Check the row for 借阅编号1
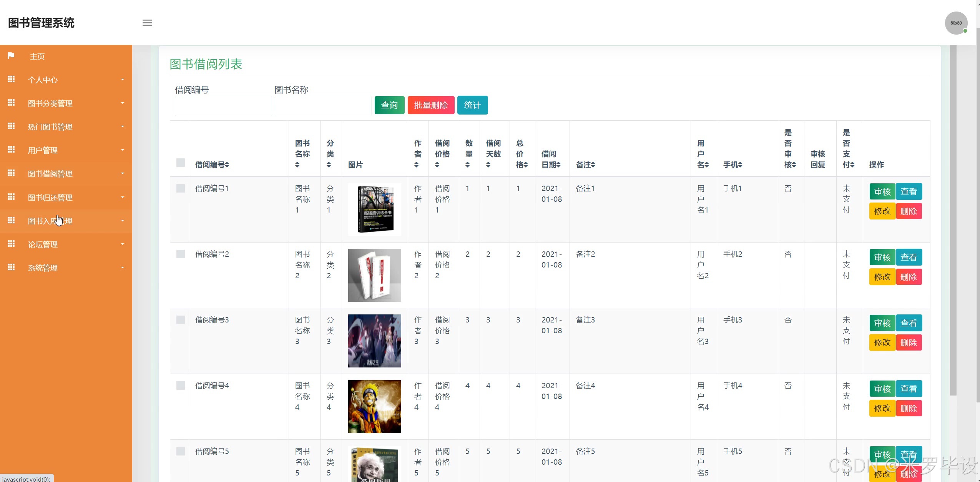 (x=180, y=188)
